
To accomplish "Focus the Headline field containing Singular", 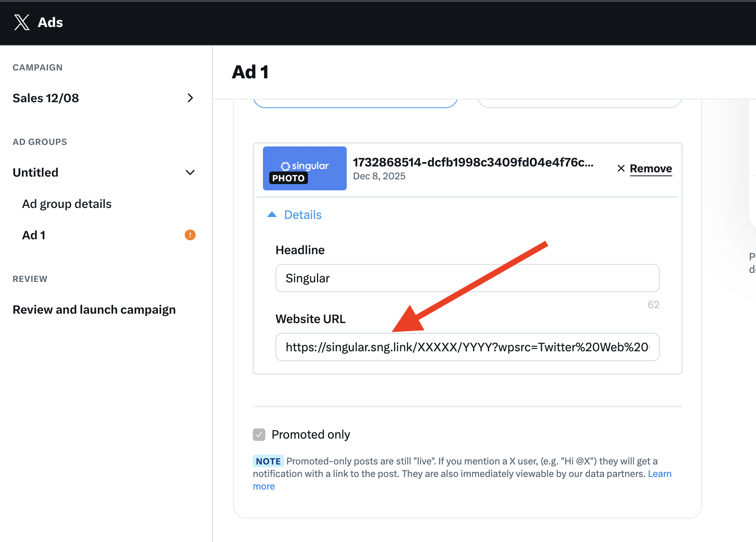I will pos(468,278).
